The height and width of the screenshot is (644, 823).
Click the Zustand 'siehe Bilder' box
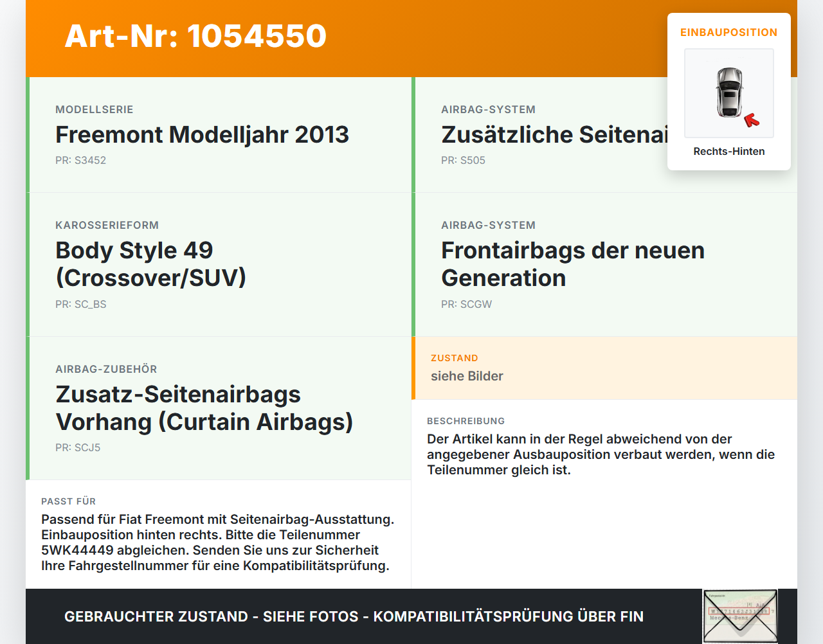coord(604,368)
